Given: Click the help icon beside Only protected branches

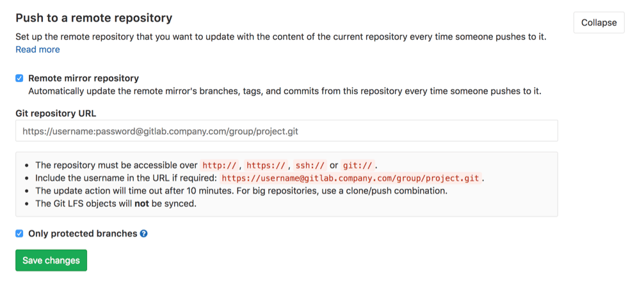Looking at the screenshot, I should 143,234.
